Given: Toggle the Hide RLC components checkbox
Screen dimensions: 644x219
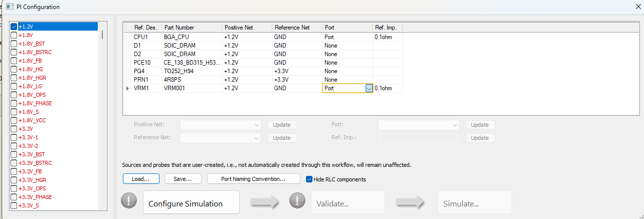Looking at the screenshot, I should (309, 179).
